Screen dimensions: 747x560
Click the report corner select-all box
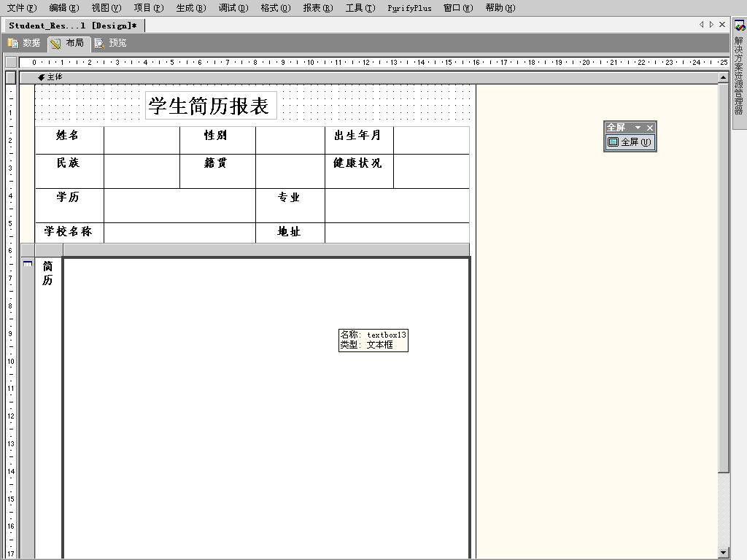coord(11,62)
